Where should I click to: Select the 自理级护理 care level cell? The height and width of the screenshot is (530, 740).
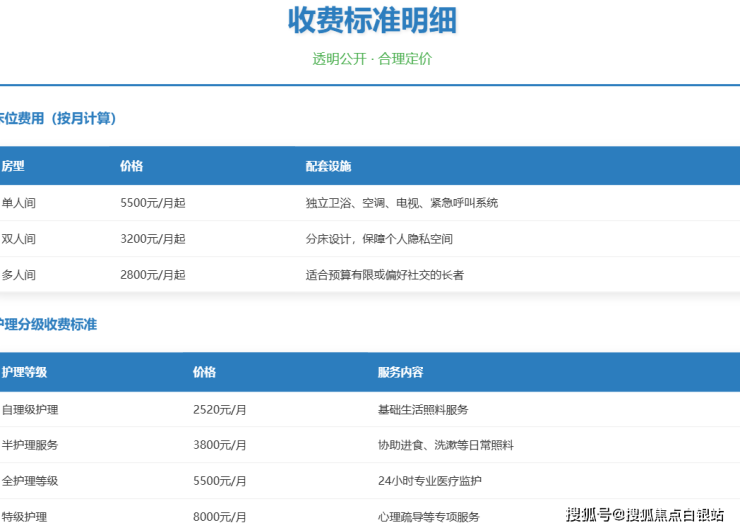point(30,409)
